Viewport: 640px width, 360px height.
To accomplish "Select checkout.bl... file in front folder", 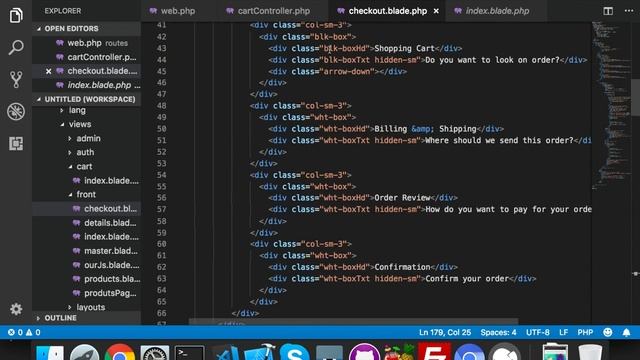I will (87, 209).
